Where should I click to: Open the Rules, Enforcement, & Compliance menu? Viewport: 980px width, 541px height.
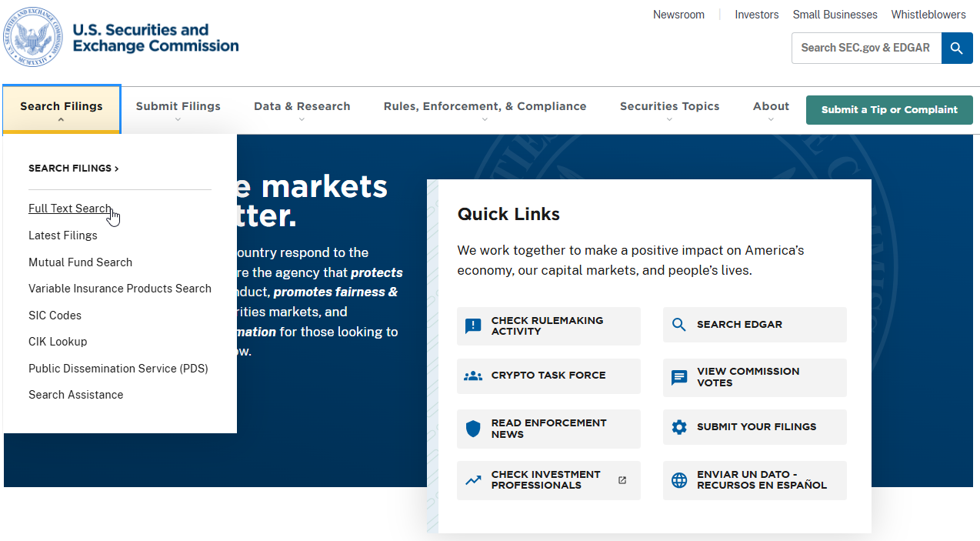click(x=484, y=109)
